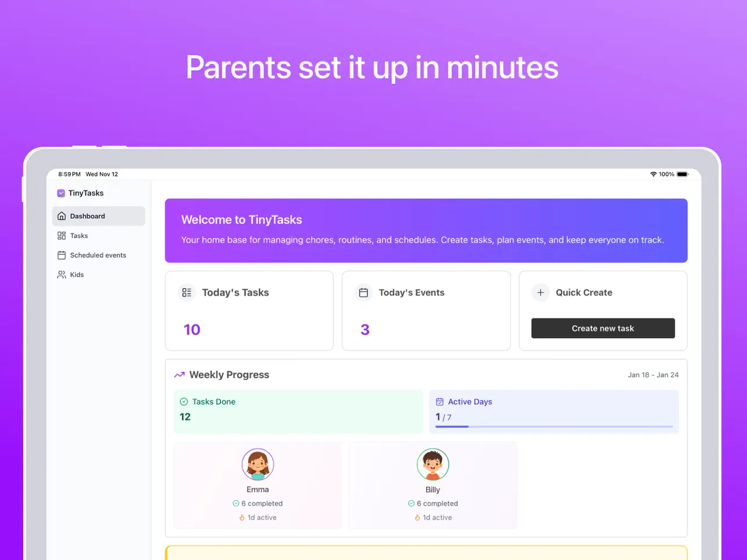Click the Today's Events calendar icon
Screen dimensions: 747x560
(363, 293)
